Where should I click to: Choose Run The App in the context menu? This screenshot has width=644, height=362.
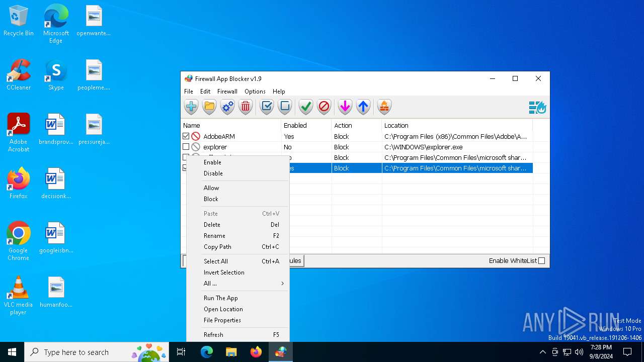[x=238, y=298]
